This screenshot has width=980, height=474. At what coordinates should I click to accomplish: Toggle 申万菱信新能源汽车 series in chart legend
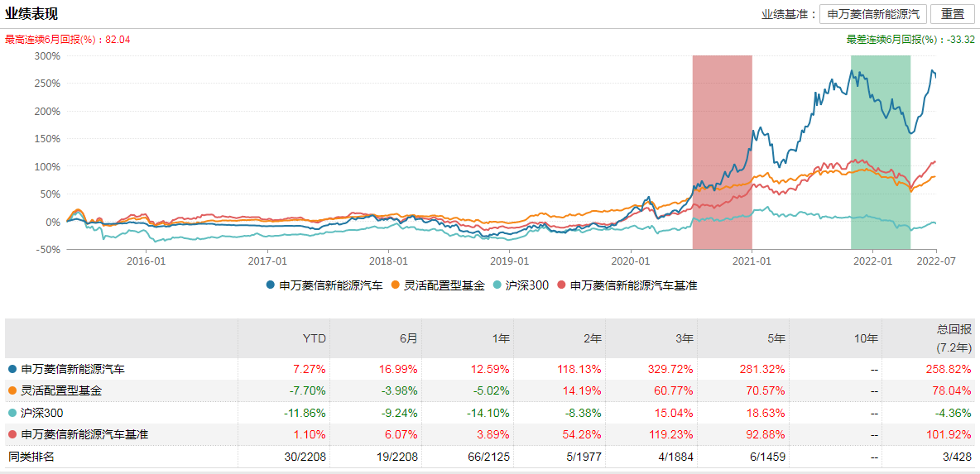click(324, 285)
